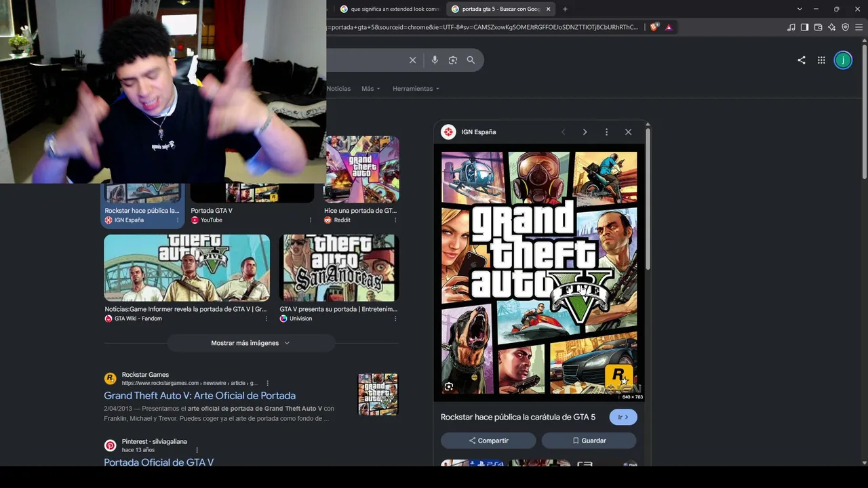Click the VPN shield icon in toolbar
868x488 pixels.
point(845,27)
